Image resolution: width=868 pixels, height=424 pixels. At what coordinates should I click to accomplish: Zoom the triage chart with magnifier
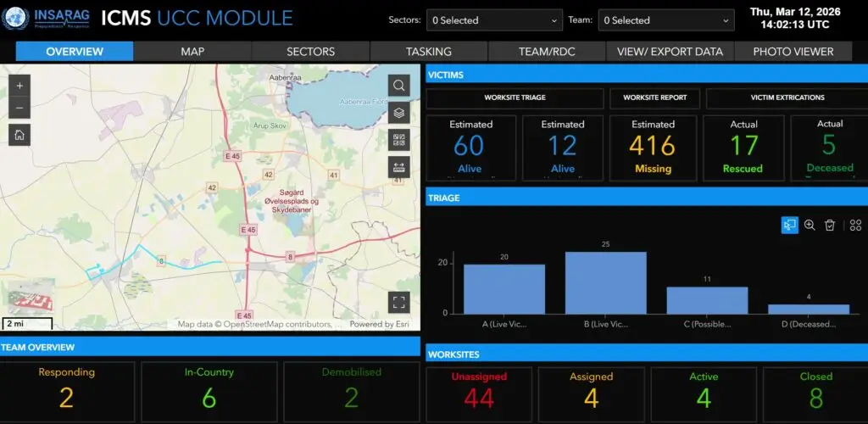810,225
